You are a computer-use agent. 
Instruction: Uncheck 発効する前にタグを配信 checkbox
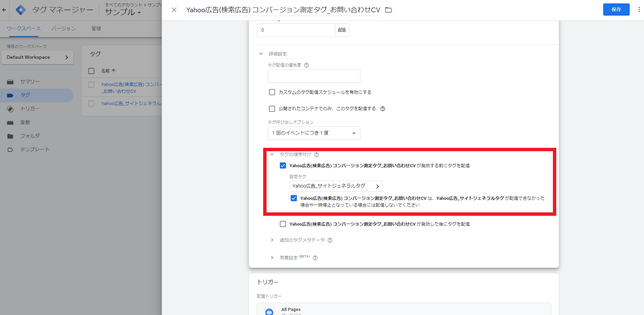(x=283, y=165)
